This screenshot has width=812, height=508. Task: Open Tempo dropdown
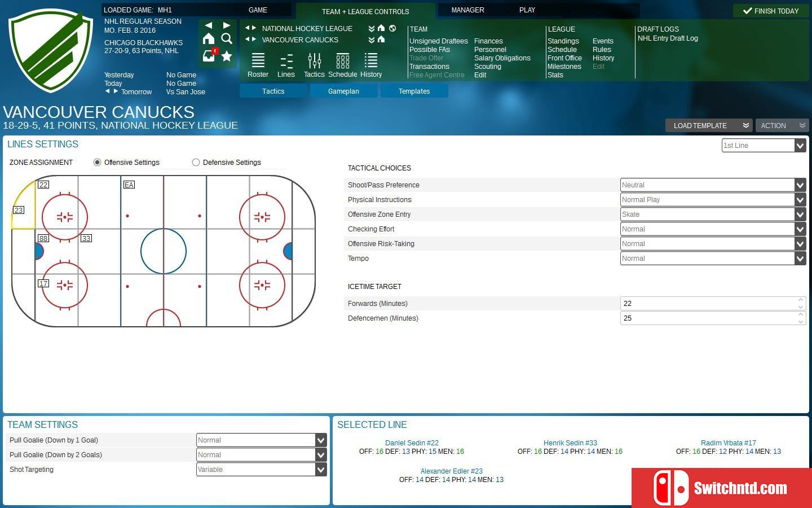click(713, 258)
